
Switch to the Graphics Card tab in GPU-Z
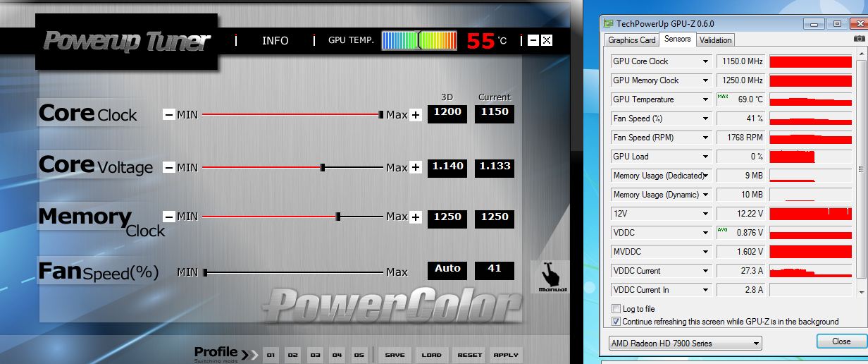(632, 40)
